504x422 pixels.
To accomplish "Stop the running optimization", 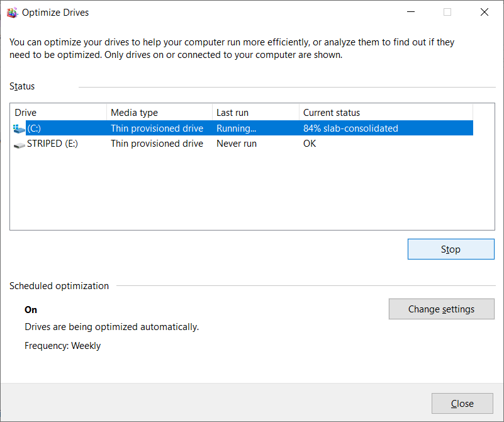I will (x=451, y=249).
